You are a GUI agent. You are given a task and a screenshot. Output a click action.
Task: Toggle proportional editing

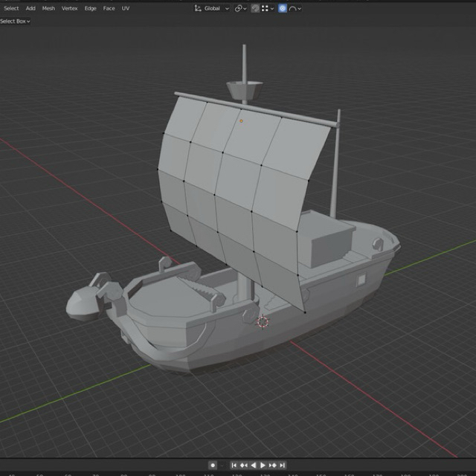pyautogui.click(x=283, y=8)
